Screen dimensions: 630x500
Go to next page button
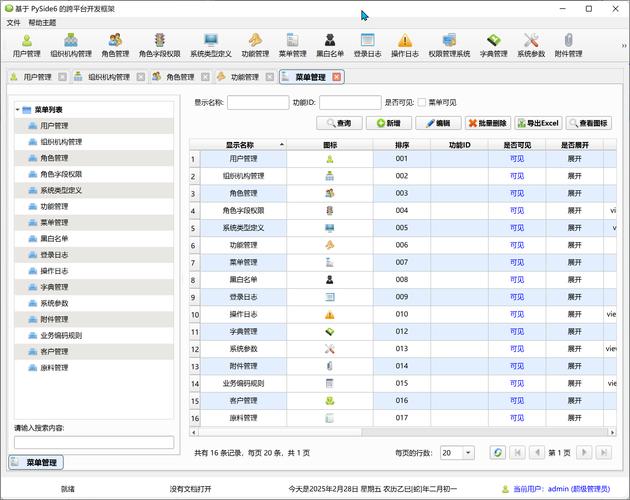point(584,453)
